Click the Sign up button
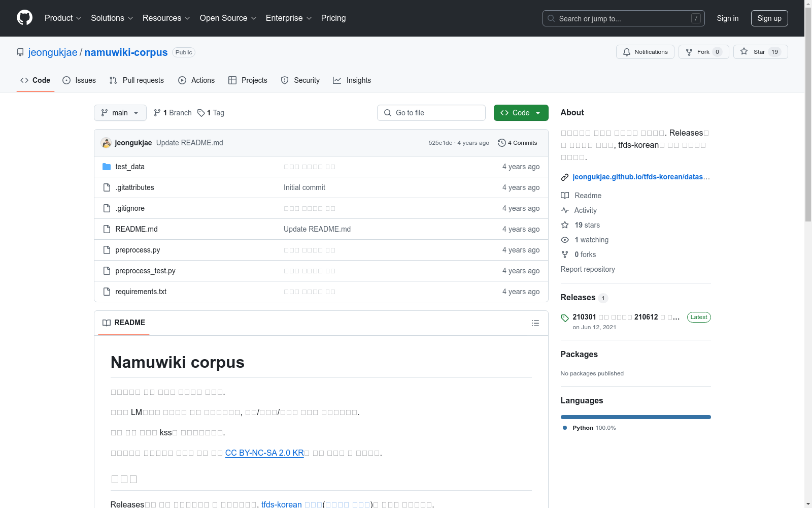 769,18
